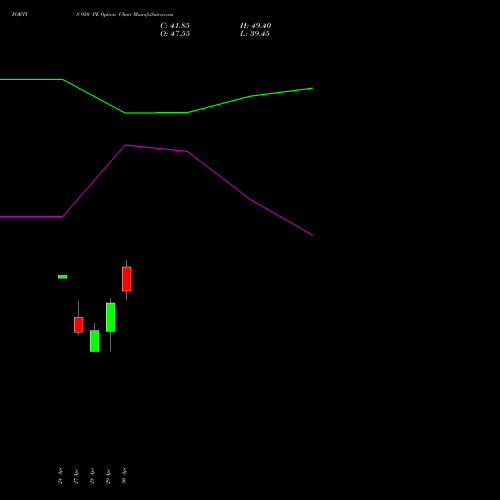Select the 28 Apr date label

click(x=92, y=476)
